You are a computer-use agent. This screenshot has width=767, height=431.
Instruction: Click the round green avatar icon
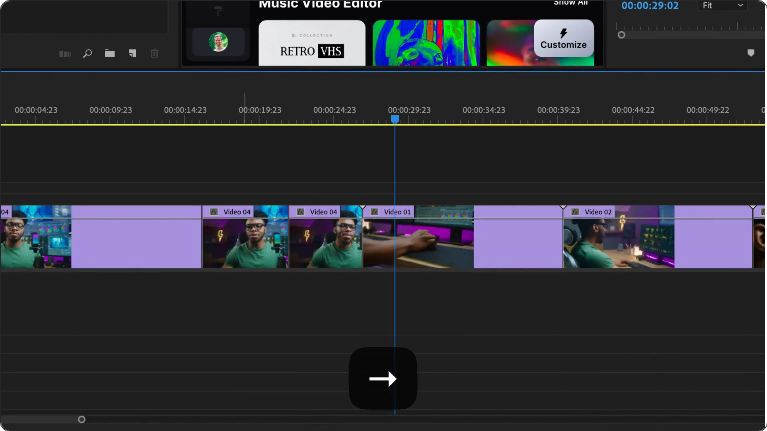coord(218,42)
